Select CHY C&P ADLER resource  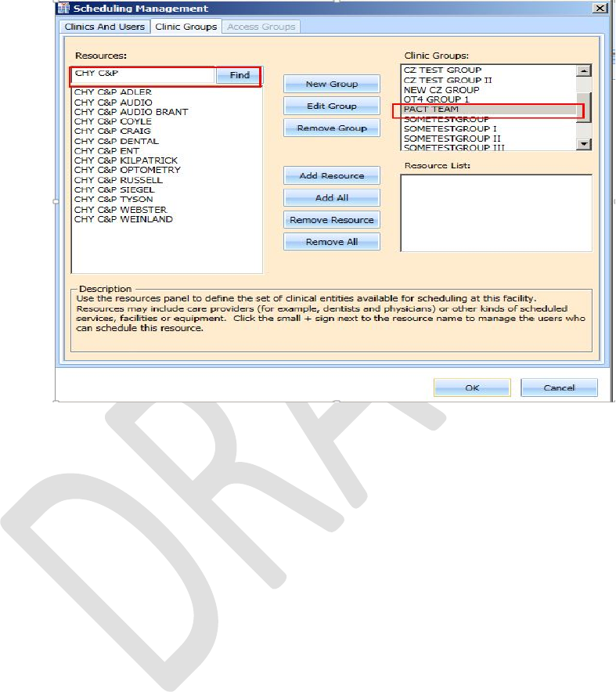tap(113, 92)
